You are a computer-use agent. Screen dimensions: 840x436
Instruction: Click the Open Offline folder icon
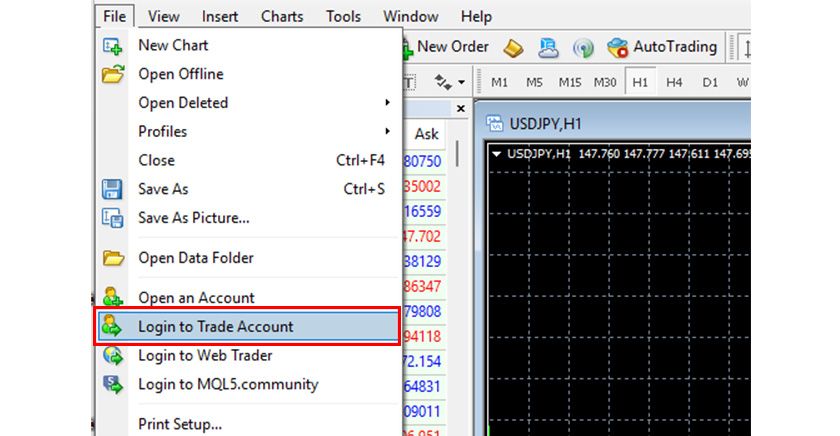coord(113,74)
